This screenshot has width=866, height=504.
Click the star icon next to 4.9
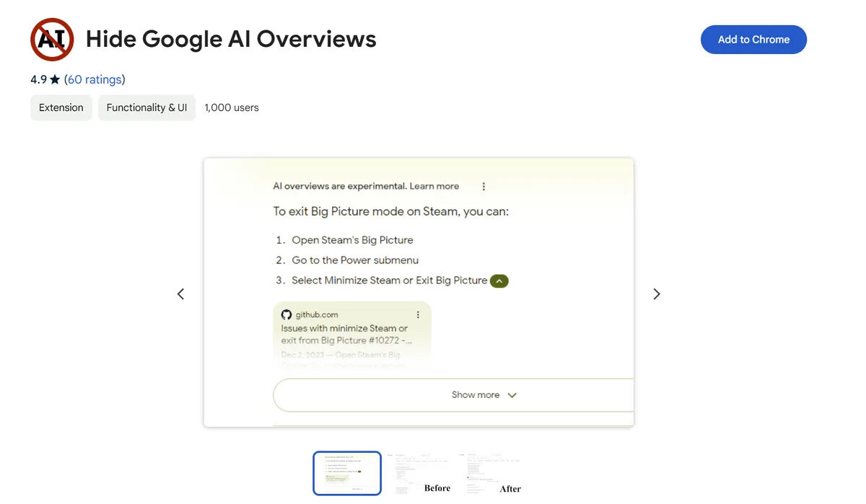[55, 79]
